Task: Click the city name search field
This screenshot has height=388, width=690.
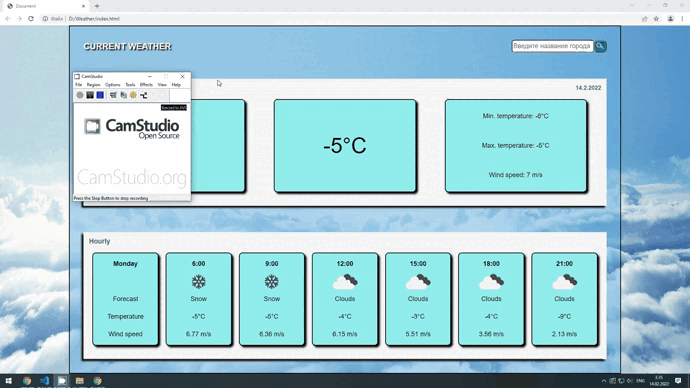Action: click(x=552, y=46)
